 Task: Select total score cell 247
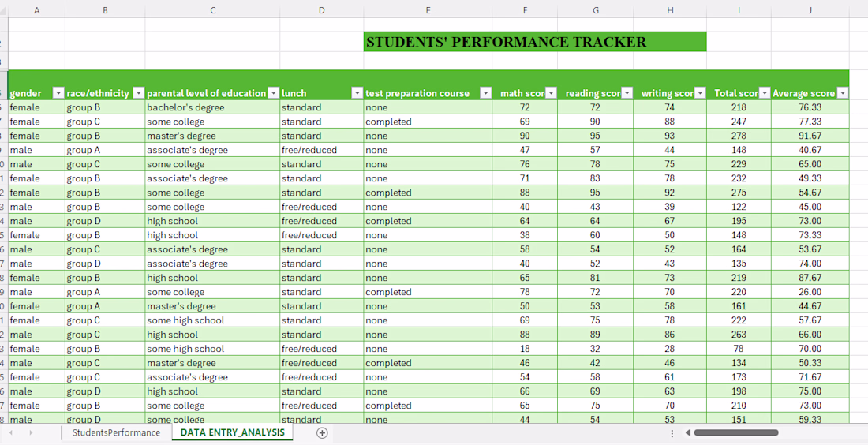click(x=739, y=122)
